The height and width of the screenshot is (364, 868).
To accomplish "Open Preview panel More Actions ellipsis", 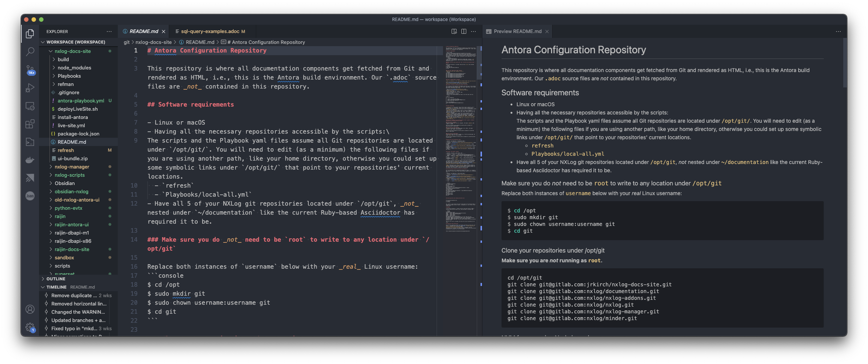I will (x=838, y=32).
